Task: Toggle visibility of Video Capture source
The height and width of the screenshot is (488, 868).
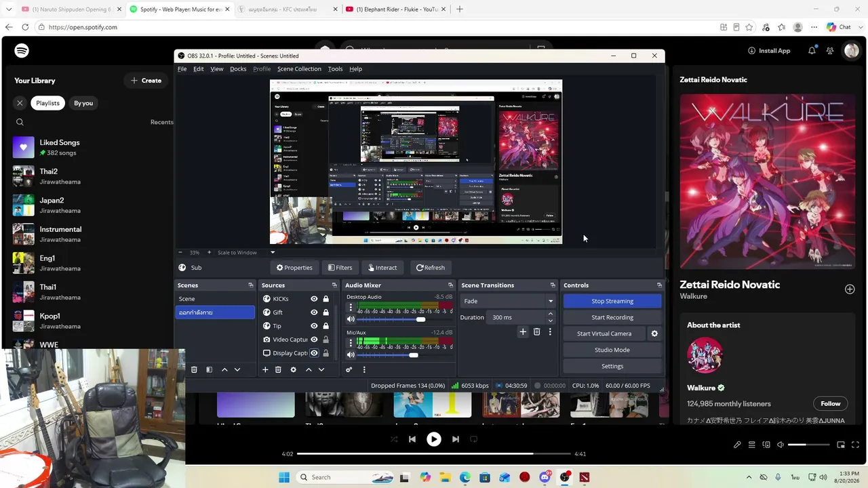Action: (x=314, y=340)
